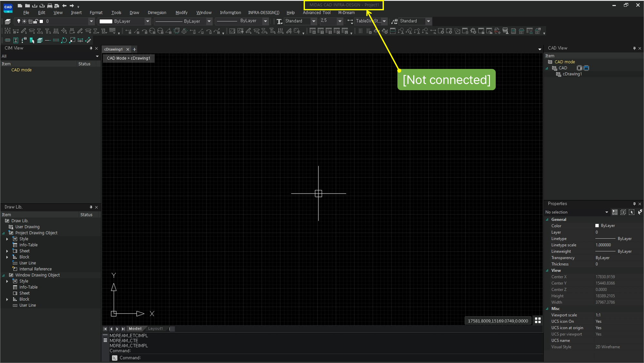Screen dimensions: 644x363
Task: Click the grid view icon near coordinates
Action: pos(538,320)
